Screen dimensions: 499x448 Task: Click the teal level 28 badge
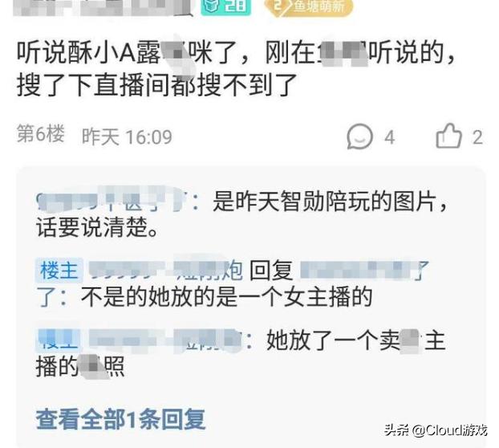click(x=225, y=6)
